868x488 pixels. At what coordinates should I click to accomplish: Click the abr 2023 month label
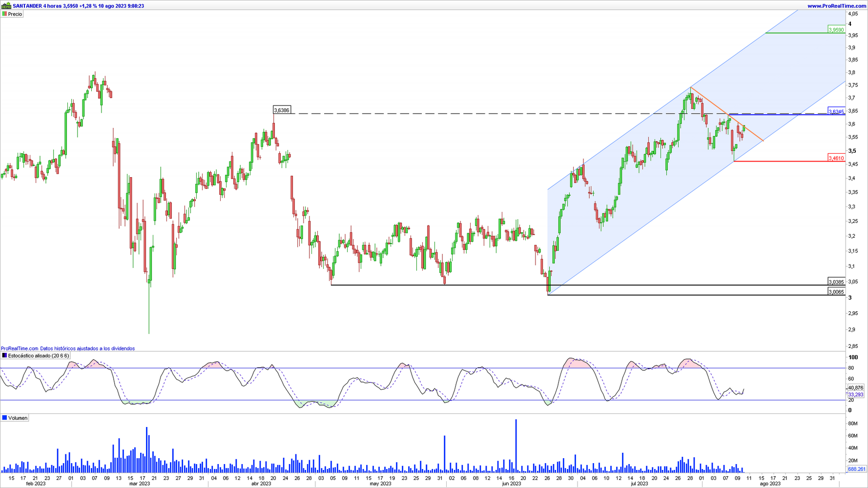click(261, 484)
